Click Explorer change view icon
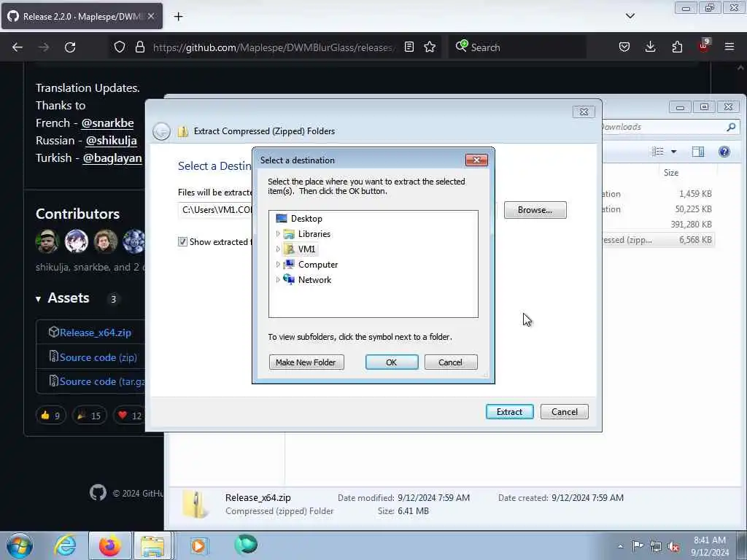Viewport: 747px width, 560px height. pos(658,152)
